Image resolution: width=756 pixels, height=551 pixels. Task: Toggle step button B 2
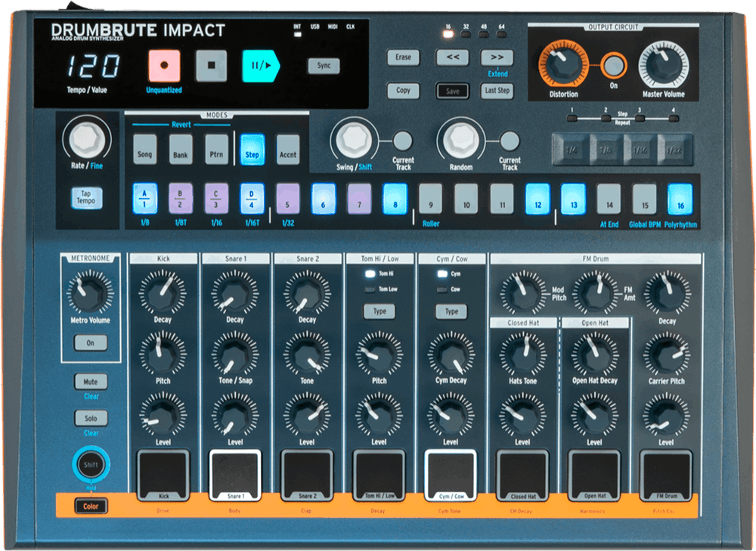[181, 198]
